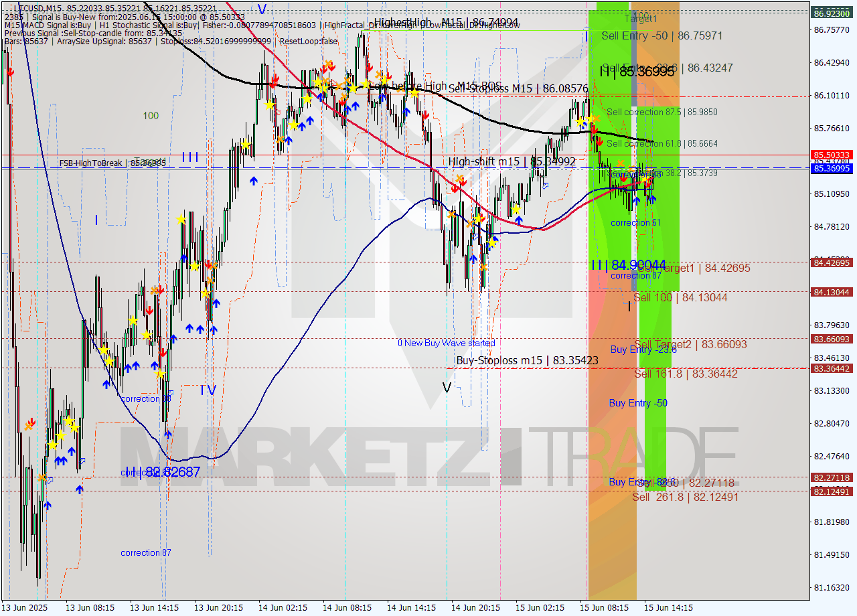Select the 82.12491 Sell price tag at bottom right
Viewport: 857px width, 616px height.
(832, 492)
